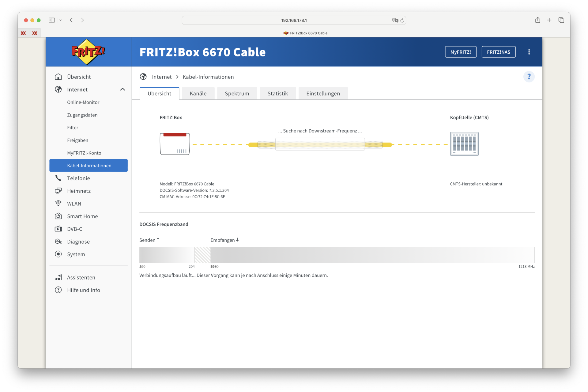Click the cable connection graphic
The image size is (588, 392).
320,144
